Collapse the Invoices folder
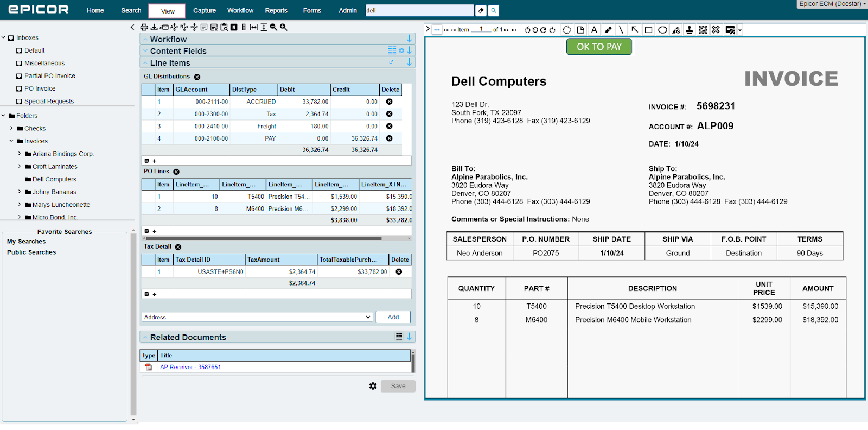This screenshot has height=430, width=868. (11, 141)
